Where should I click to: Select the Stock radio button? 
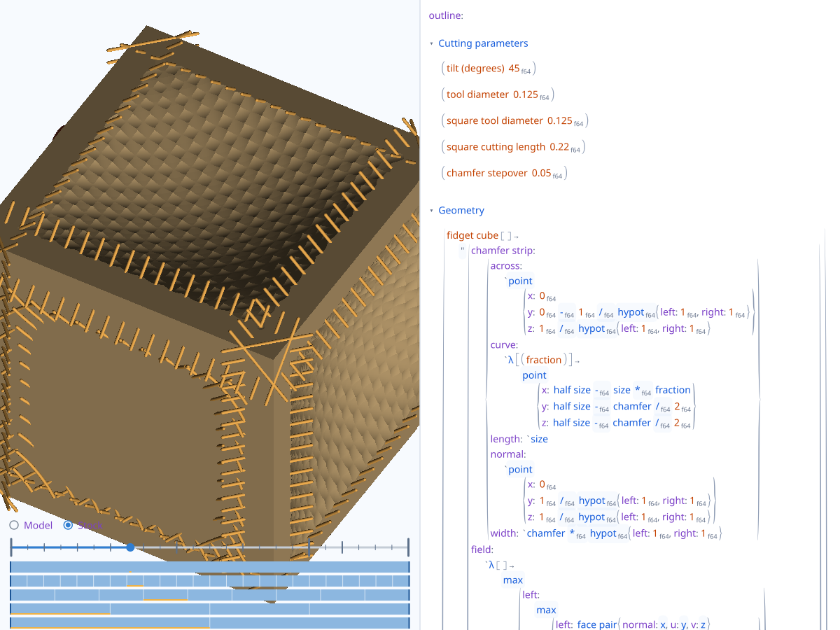click(68, 525)
